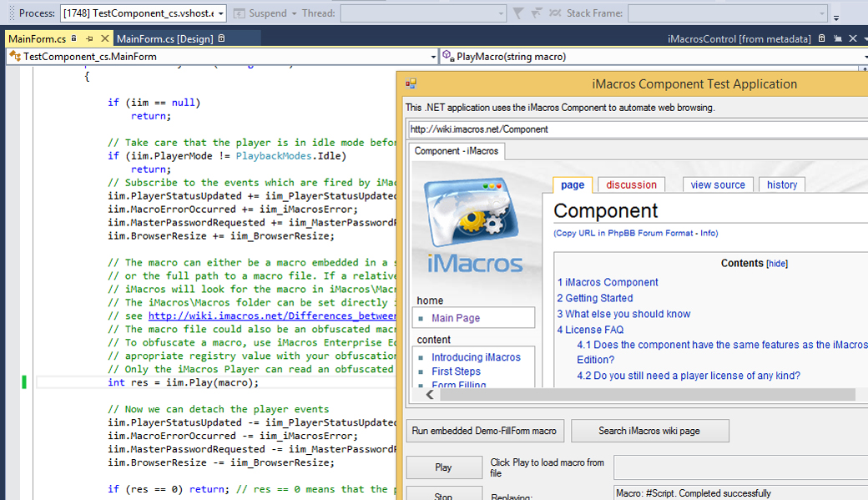The height and width of the screenshot is (500, 868).
Task: Click the 'Component' page heading in the wiki
Action: (x=606, y=211)
